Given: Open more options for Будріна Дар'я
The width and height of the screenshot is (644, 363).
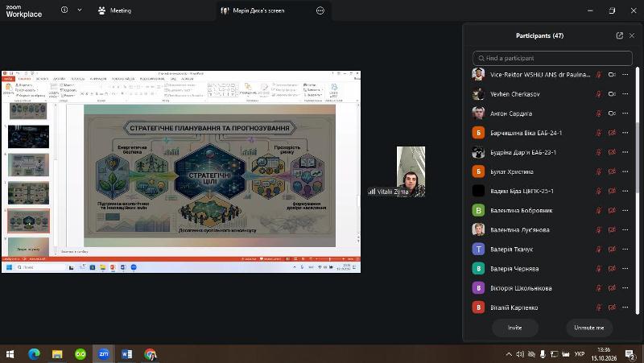Looking at the screenshot, I should pyautogui.click(x=625, y=152).
